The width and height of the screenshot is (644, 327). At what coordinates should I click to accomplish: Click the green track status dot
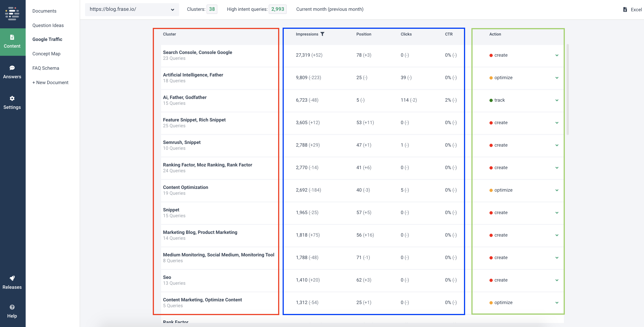(491, 100)
